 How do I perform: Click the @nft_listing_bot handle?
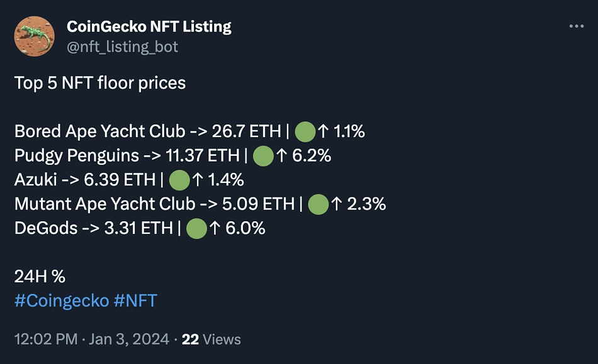point(122,47)
